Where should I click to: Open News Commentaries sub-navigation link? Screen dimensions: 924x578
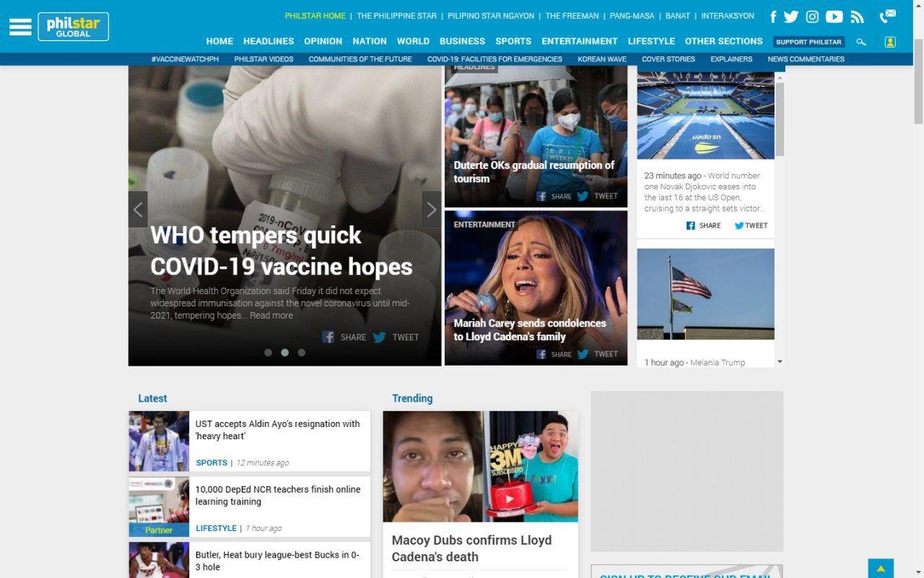(x=806, y=59)
